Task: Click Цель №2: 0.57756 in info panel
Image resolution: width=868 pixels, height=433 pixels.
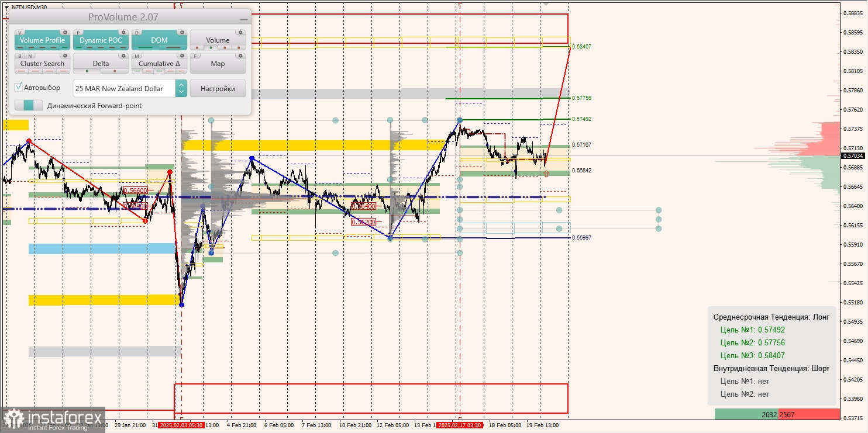Action: coord(753,342)
